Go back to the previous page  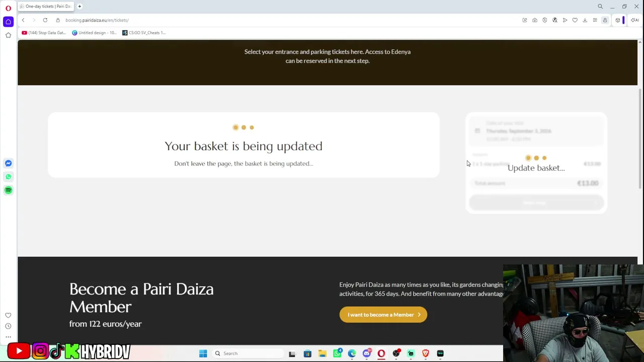[x=23, y=20]
